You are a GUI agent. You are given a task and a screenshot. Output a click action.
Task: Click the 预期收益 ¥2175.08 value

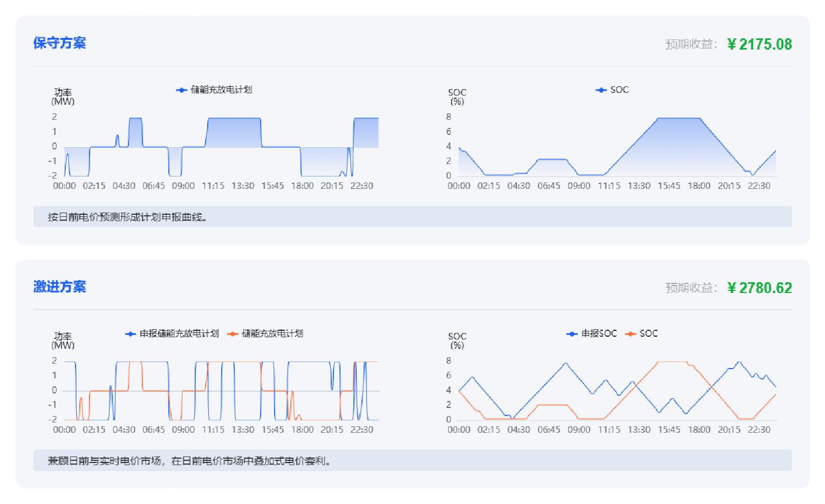coord(759,44)
